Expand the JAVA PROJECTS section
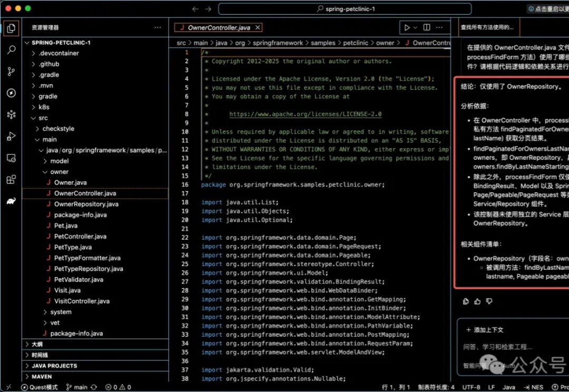Image resolution: width=569 pixels, height=392 pixels. [54, 366]
